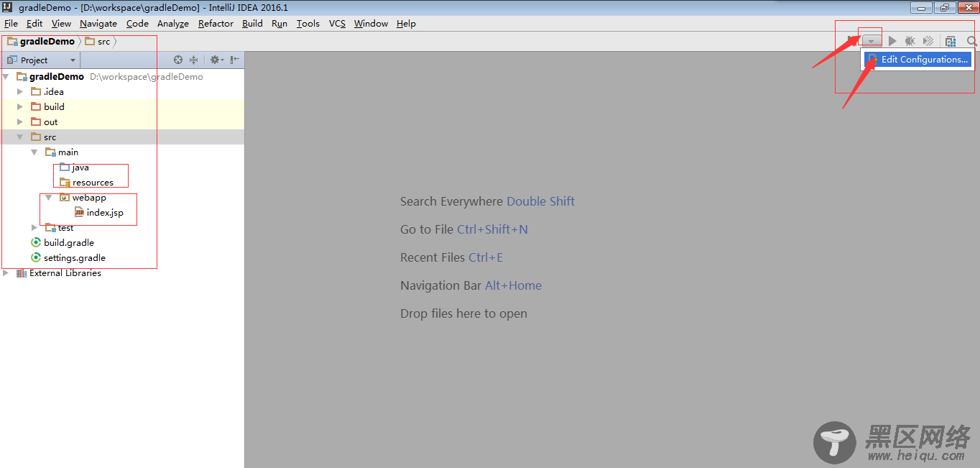Click the webapp web folder icon

pyautogui.click(x=64, y=197)
